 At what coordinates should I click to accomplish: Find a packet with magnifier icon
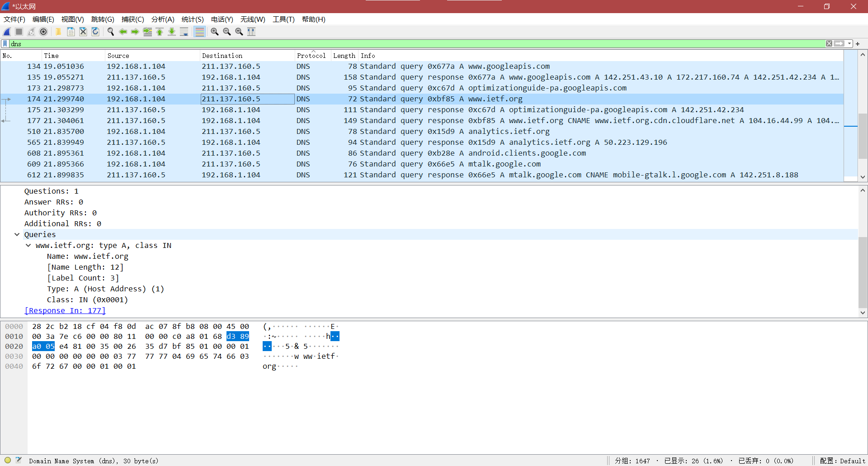point(110,32)
